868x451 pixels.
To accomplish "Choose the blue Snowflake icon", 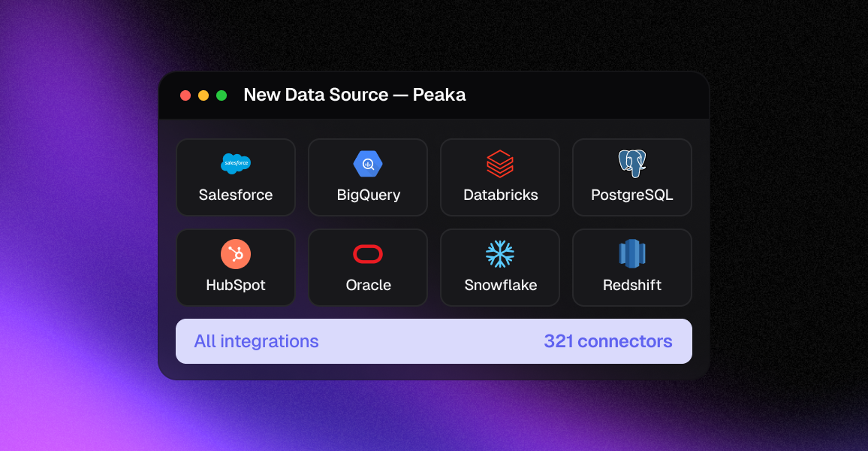I will pos(500,254).
